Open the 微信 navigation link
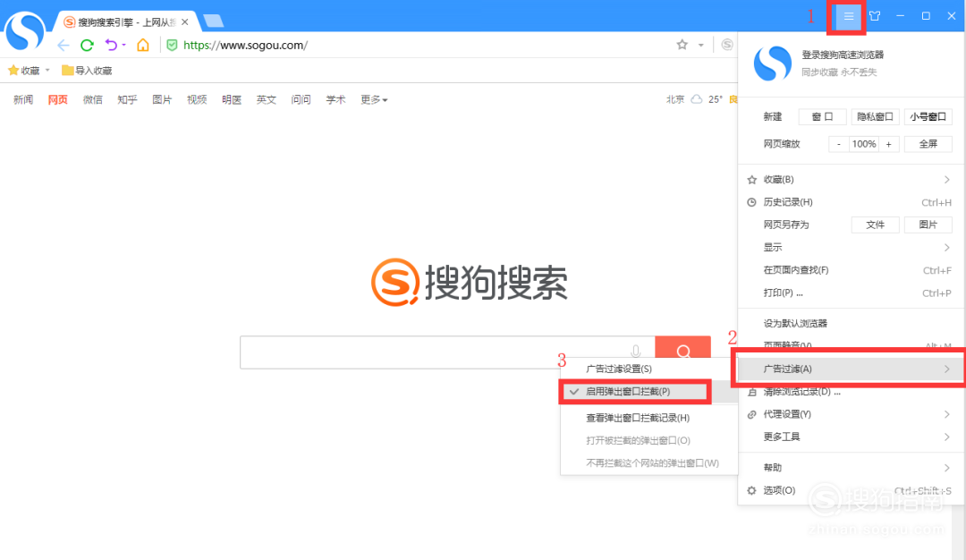This screenshot has height=560, width=966. click(x=92, y=99)
